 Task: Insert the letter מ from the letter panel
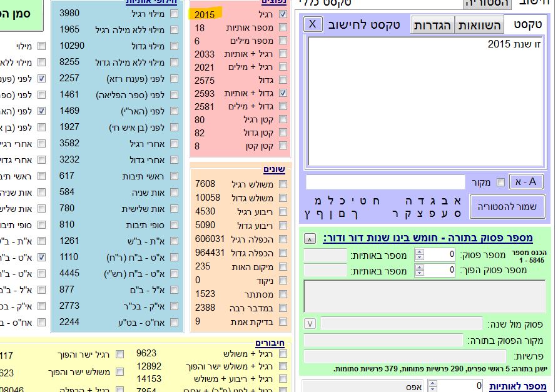click(x=319, y=201)
